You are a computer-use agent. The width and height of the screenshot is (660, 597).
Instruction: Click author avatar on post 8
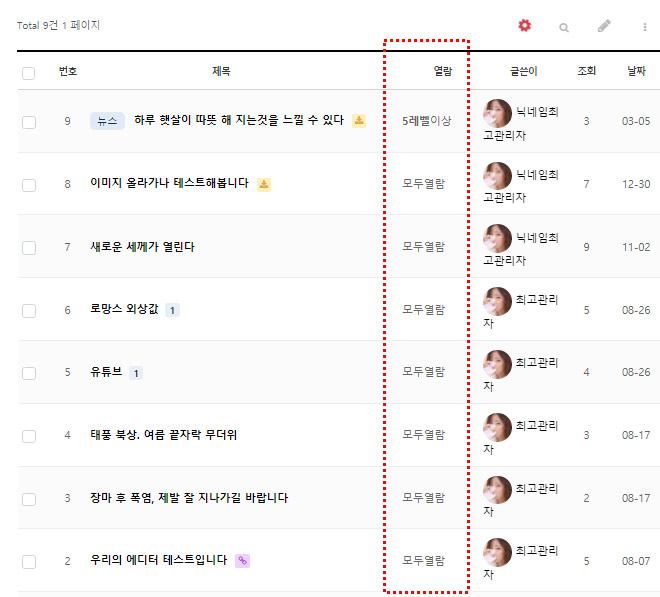coord(497,176)
